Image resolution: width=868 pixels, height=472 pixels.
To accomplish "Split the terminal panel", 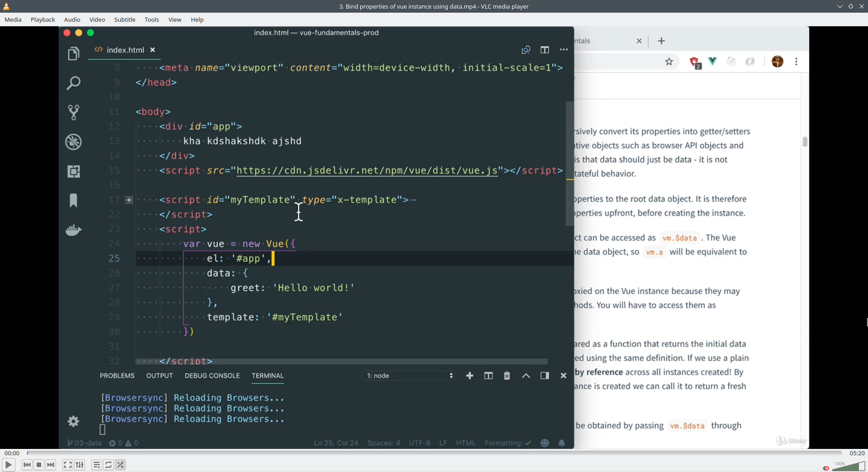I will click(x=488, y=376).
